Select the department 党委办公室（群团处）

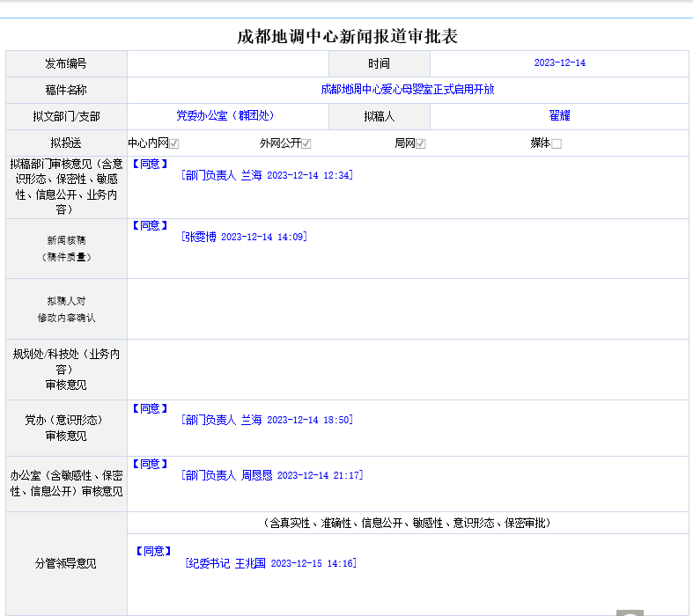point(225,116)
